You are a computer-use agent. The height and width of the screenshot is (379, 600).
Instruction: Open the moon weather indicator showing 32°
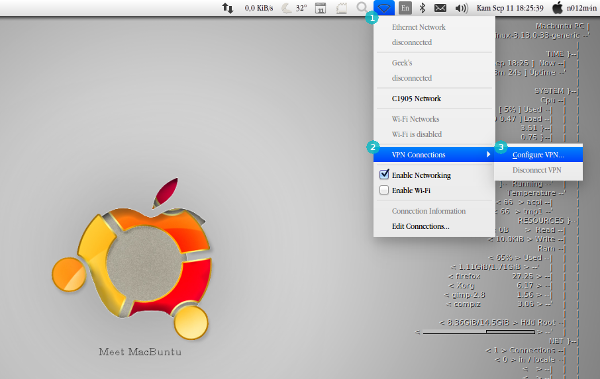(x=294, y=8)
